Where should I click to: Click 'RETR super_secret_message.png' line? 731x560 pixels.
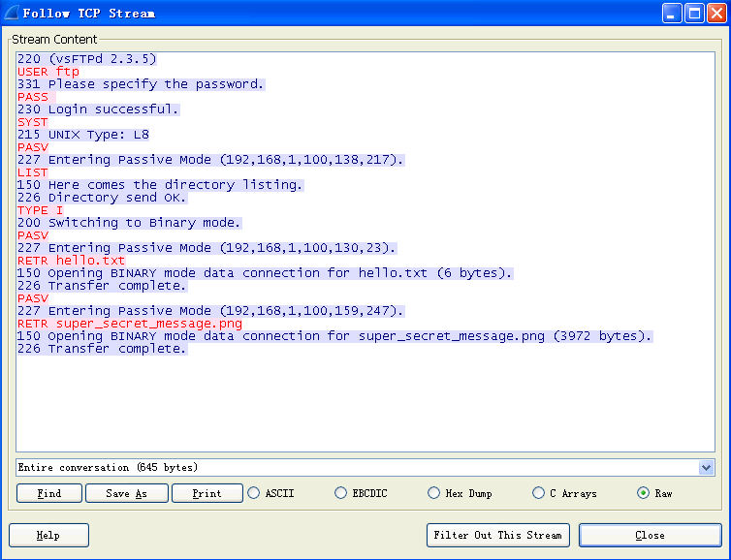(130, 323)
